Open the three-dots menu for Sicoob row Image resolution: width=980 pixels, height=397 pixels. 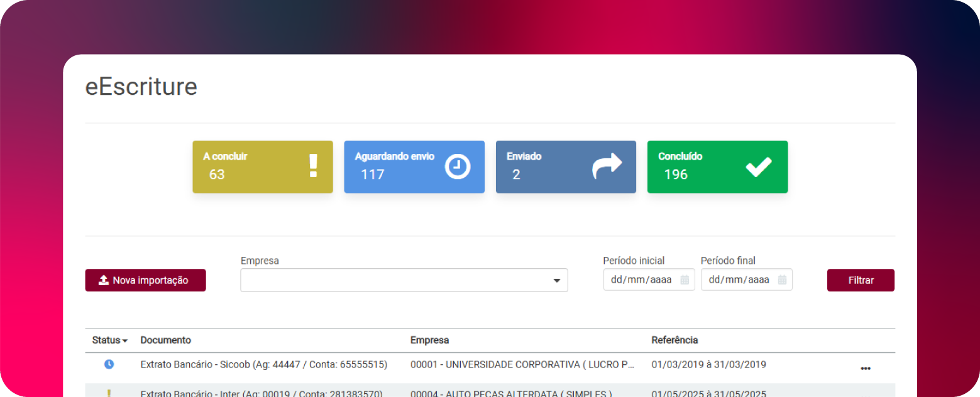[x=865, y=368]
